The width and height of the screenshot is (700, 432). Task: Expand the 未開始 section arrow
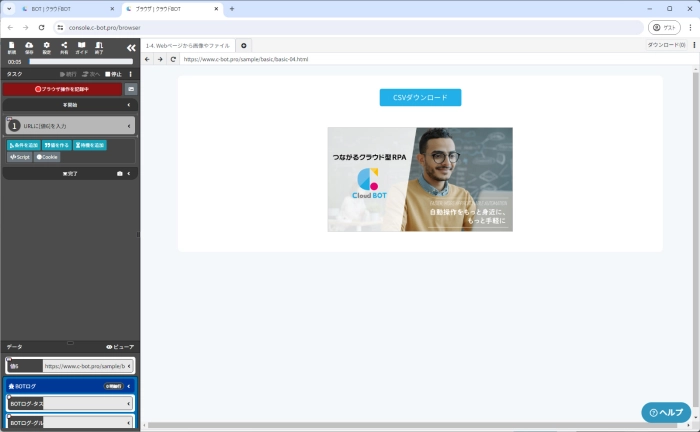[128, 104]
